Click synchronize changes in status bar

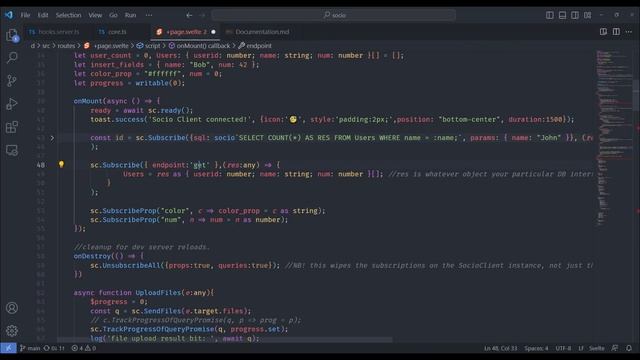click(54, 348)
